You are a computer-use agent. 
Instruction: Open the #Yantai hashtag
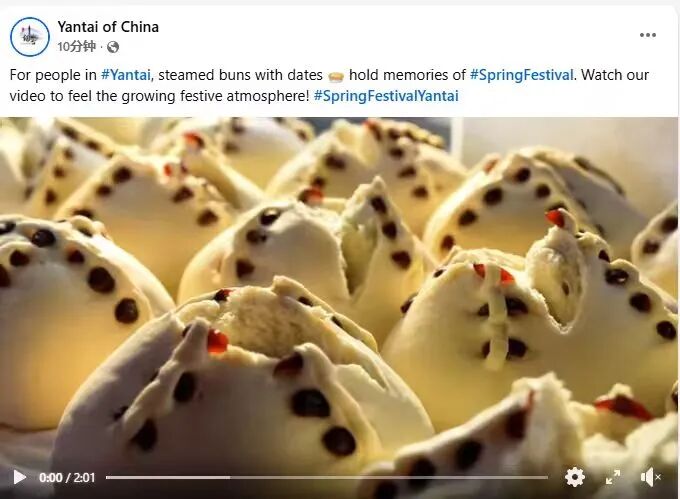point(126,75)
